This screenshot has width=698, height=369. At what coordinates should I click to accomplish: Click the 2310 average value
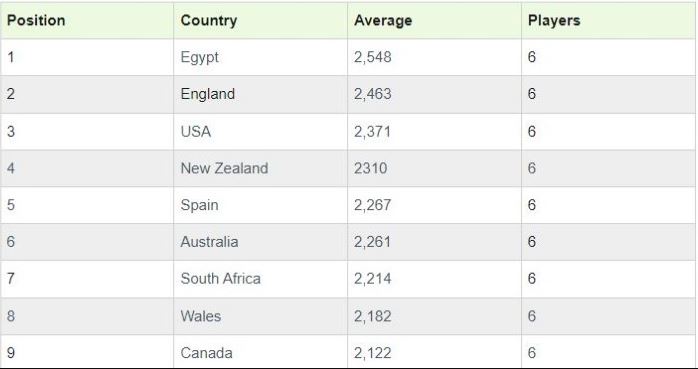[371, 168]
